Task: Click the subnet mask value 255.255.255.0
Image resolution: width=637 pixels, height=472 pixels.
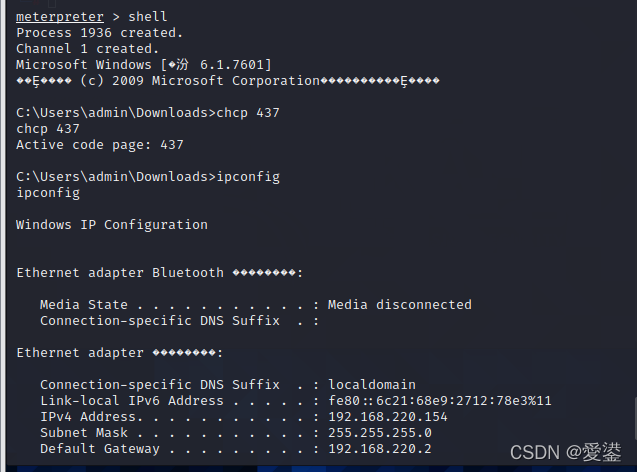Action: pos(380,433)
